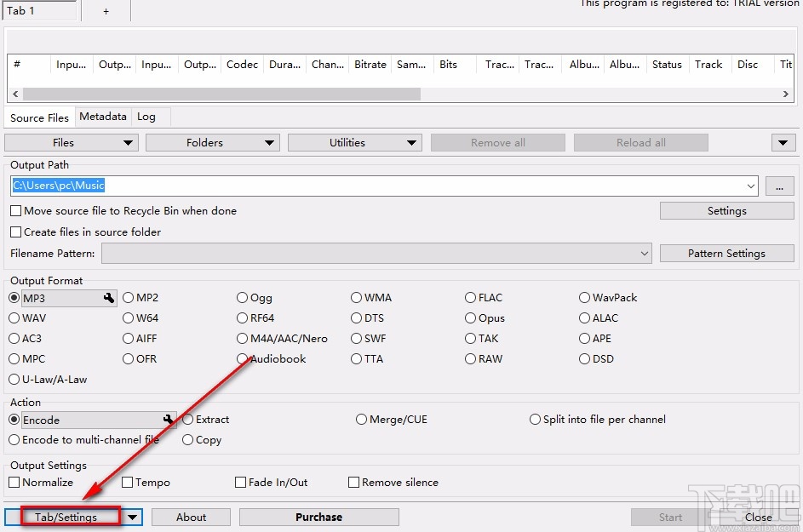Screen dimensions: 803x532
Task: Click the file list horizontal scrollbar
Action: [x=221, y=94]
